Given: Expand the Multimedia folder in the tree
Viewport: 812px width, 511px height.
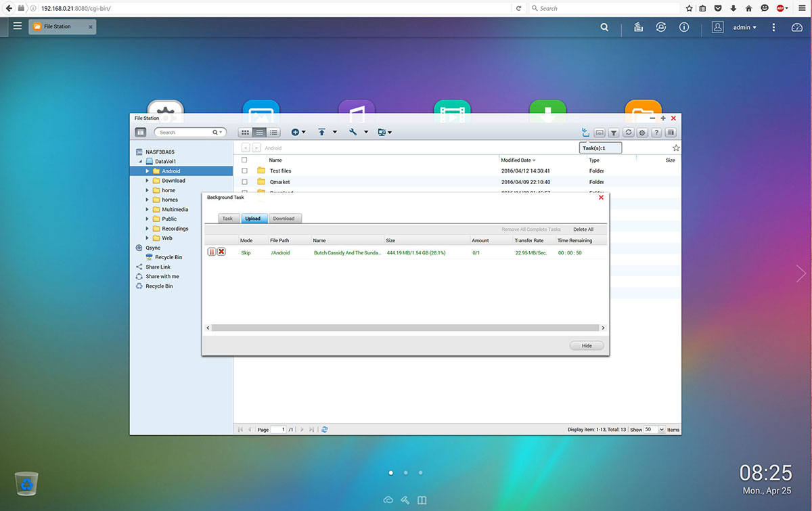Looking at the screenshot, I should tap(148, 210).
